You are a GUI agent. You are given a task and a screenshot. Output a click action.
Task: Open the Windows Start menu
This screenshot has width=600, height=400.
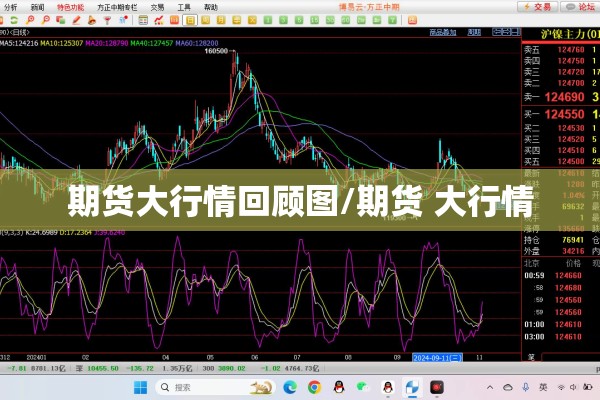pos(140,388)
